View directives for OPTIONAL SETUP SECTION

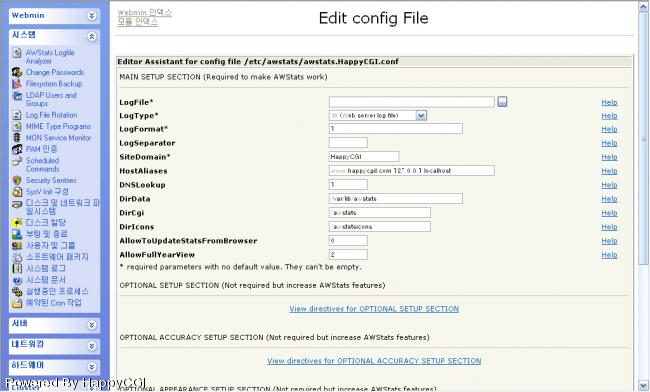[374, 309]
